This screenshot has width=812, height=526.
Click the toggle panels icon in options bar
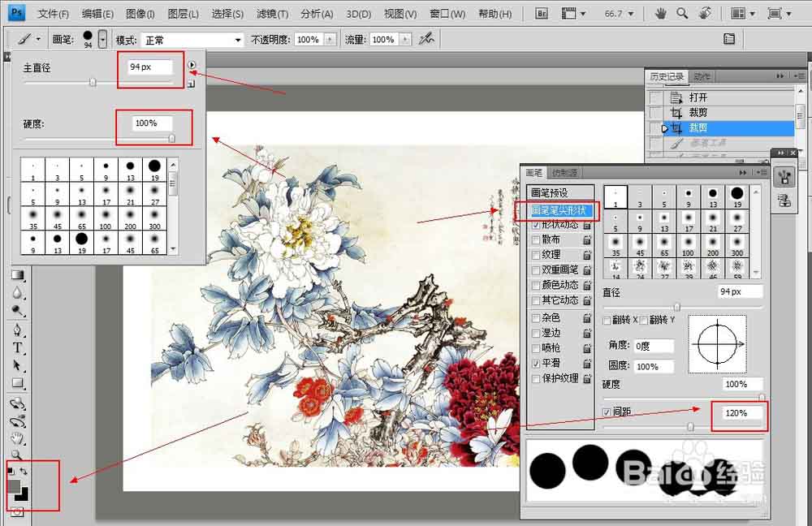[x=729, y=38]
